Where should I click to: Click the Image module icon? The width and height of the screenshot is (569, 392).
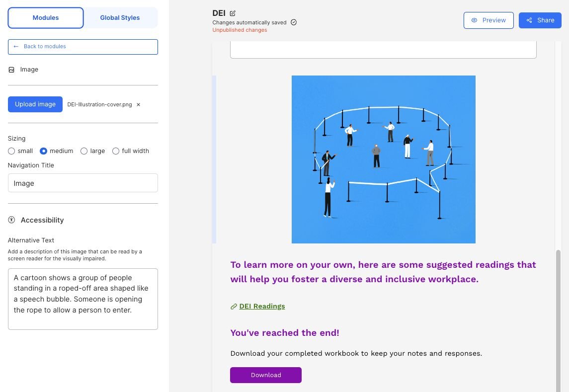pos(11,70)
